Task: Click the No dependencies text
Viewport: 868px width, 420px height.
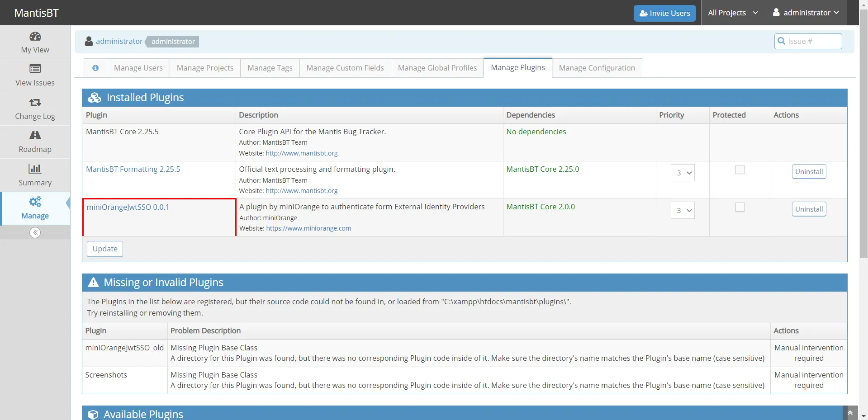Action: tap(536, 132)
